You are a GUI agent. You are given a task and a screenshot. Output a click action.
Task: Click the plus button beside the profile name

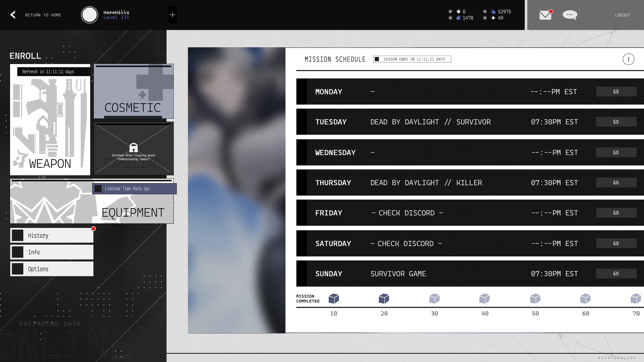click(172, 15)
